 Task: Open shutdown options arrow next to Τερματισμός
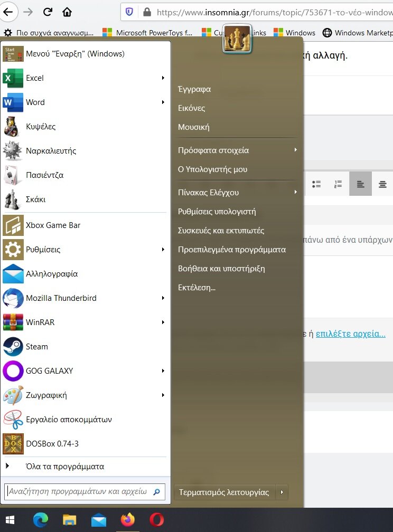click(x=282, y=492)
